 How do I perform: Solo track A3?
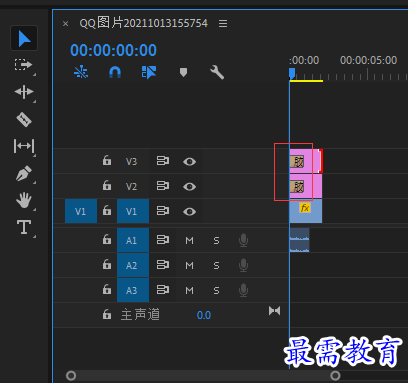click(216, 291)
